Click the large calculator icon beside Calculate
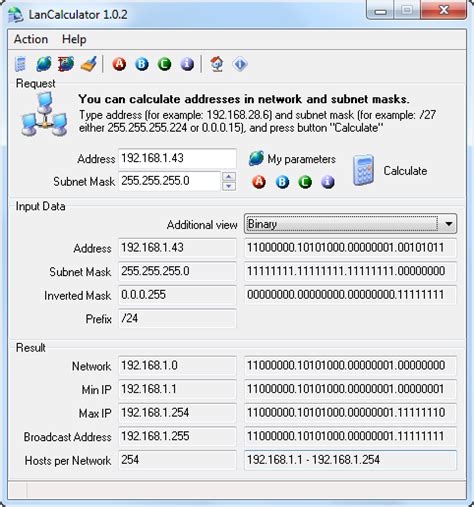Image resolution: width=474 pixels, height=507 pixels. click(363, 170)
